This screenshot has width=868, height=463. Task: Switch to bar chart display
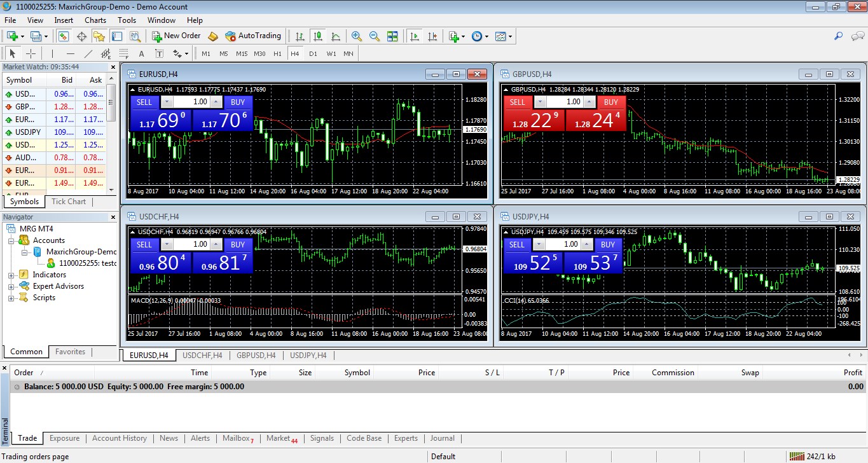coord(300,36)
